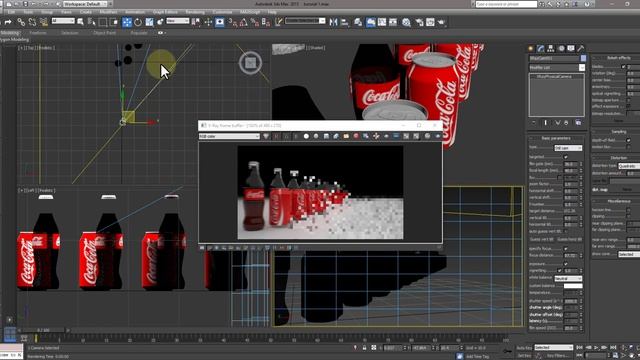Enable the motion blur checkbox

click(629, 147)
